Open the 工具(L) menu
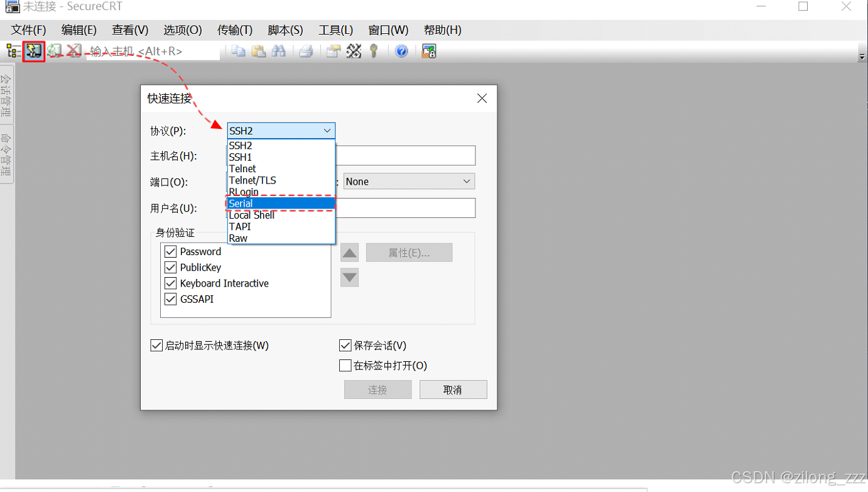 coord(335,30)
